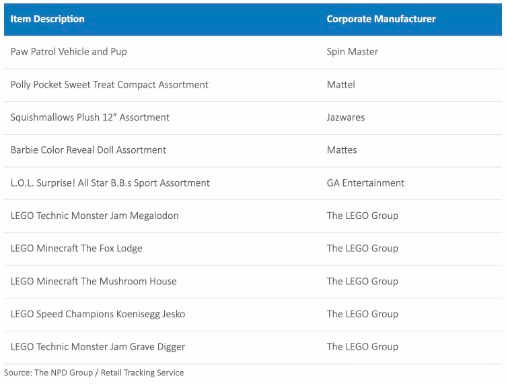Select LEGO Minecraft The Mushroom House
The width and height of the screenshot is (508, 384).
[x=93, y=281]
